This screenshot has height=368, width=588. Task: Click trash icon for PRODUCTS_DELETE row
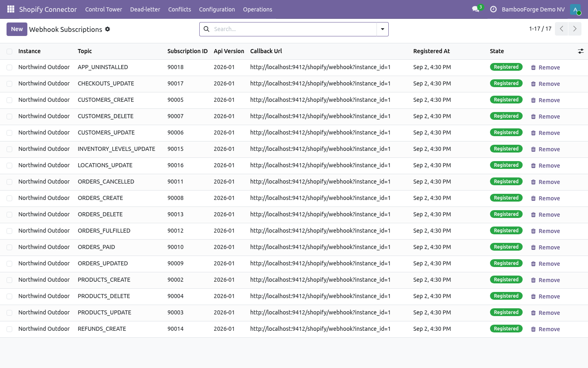[x=533, y=296]
